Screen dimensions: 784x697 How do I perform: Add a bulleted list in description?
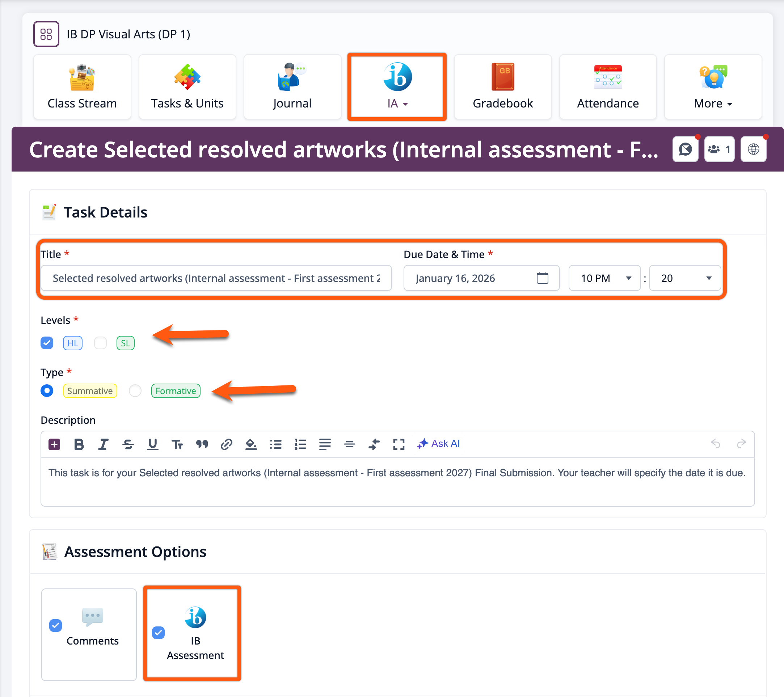click(x=275, y=444)
